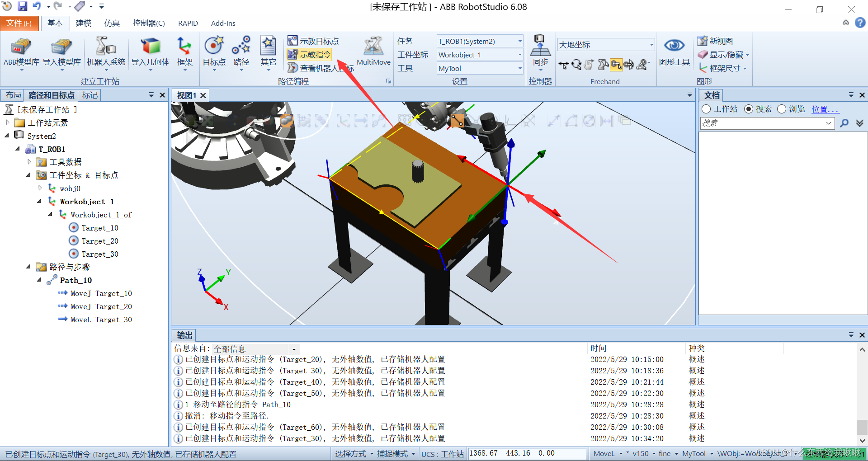Open the Help question mark icon
The height and width of the screenshot is (461, 868).
860,23
